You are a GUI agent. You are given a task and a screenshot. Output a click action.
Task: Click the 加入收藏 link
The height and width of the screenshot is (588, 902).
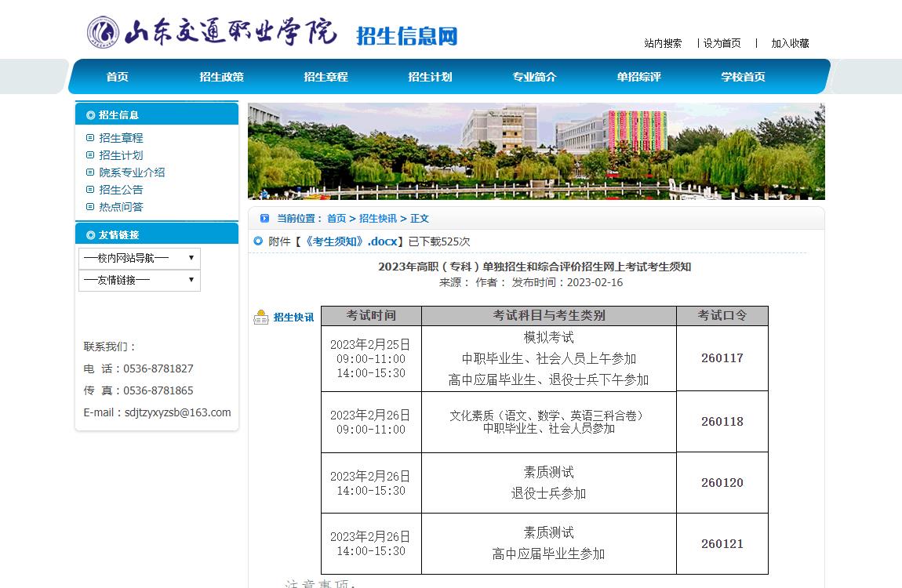click(x=790, y=44)
